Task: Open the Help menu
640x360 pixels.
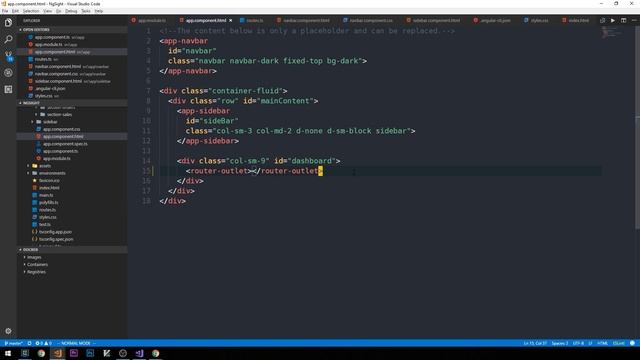Action: [x=99, y=11]
